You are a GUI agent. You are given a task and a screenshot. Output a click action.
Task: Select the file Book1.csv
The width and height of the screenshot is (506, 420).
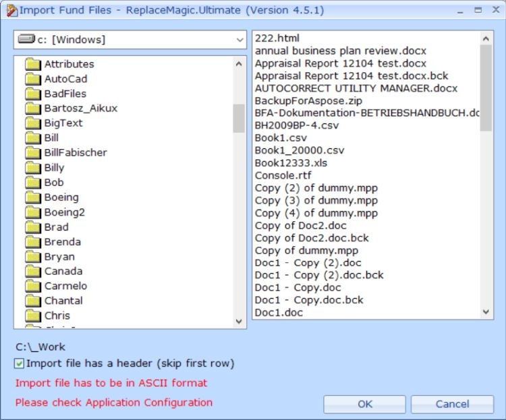tap(281, 138)
